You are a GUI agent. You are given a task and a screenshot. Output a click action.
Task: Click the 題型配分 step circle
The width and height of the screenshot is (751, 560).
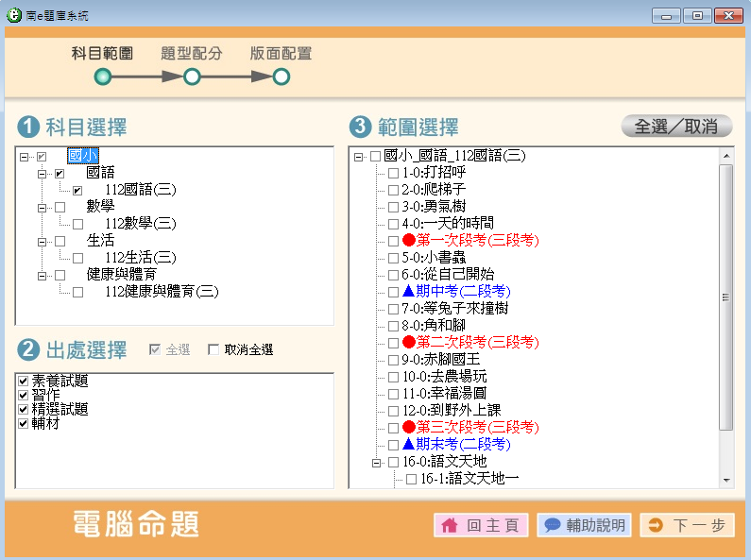192,77
